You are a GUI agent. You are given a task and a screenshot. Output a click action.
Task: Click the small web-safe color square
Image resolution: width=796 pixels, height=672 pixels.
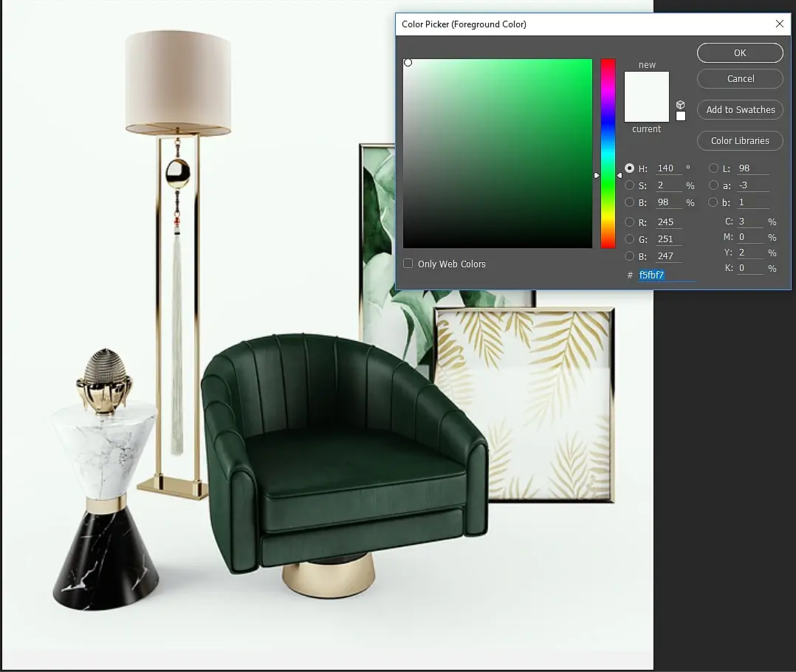click(681, 116)
